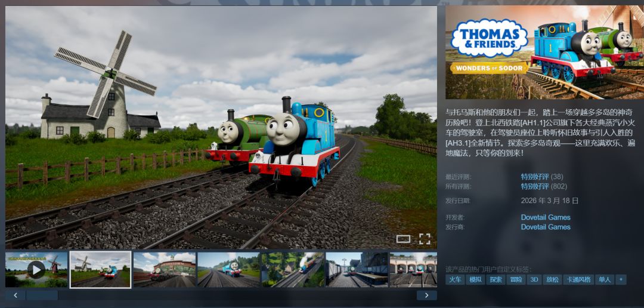Click the main windmill screenshot
Image resolution: width=644 pixels, height=308 pixels.
(x=221, y=127)
